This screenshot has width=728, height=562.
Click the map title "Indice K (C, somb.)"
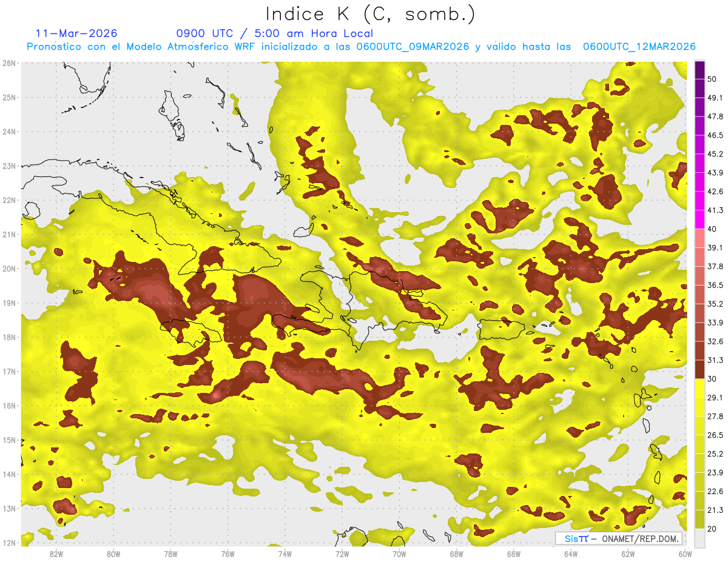click(370, 13)
